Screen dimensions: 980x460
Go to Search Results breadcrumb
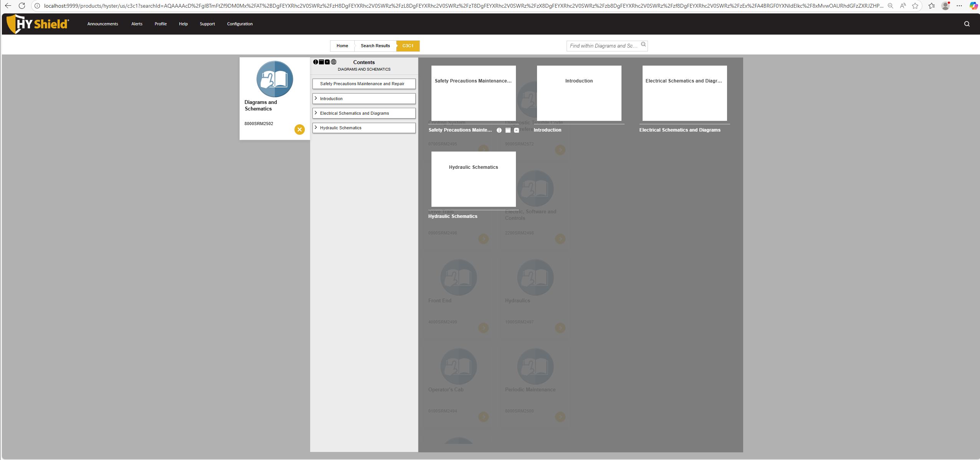click(375, 46)
